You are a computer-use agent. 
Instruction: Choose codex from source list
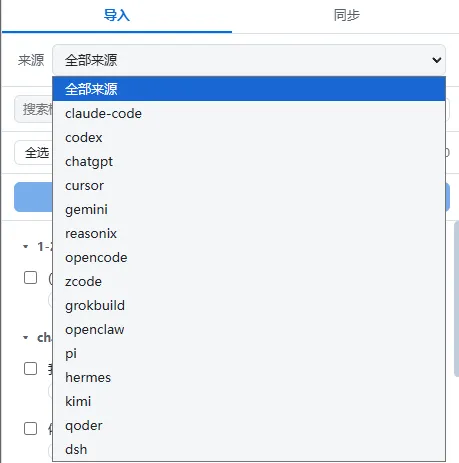pos(249,137)
